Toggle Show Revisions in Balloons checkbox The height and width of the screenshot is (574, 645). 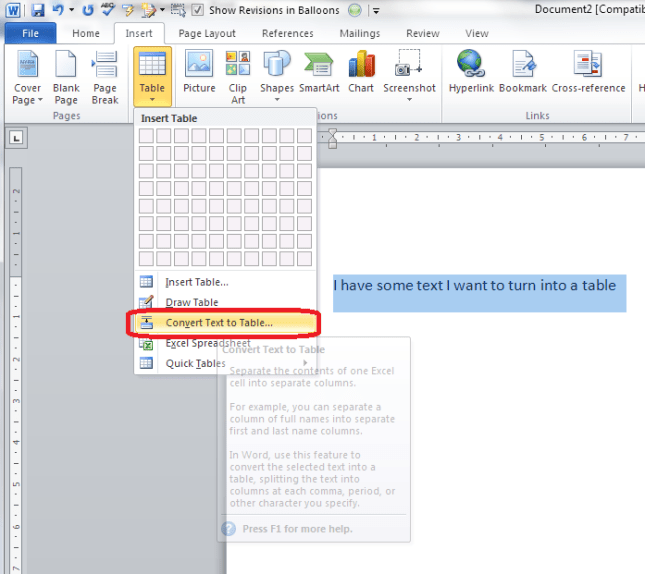(x=198, y=11)
